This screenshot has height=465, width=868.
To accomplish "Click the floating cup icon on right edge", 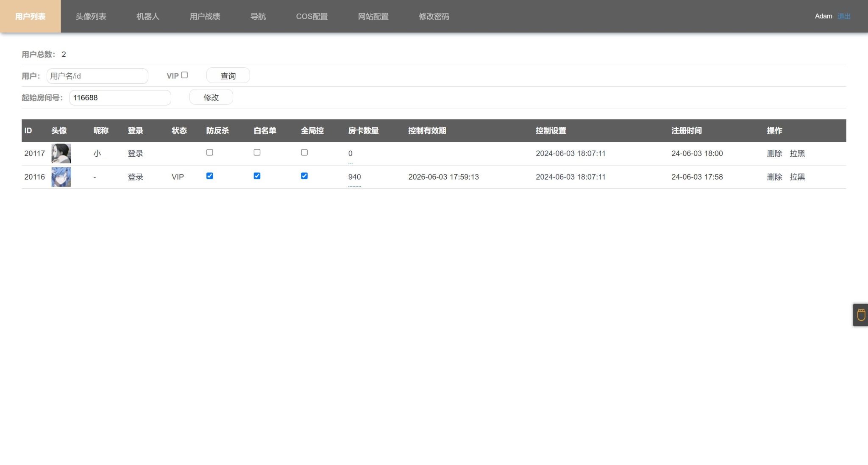I will tap(861, 315).
